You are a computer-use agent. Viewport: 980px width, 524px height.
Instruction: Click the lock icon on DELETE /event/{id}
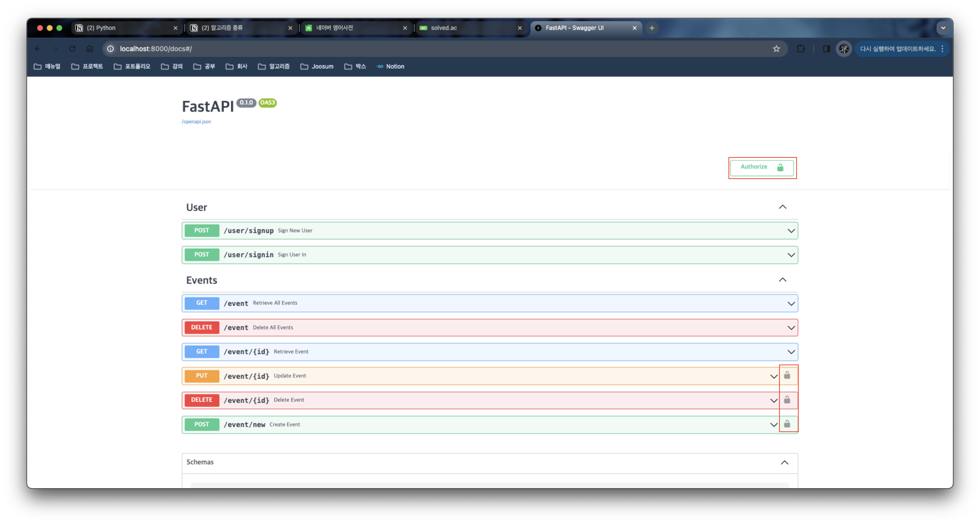pos(787,400)
